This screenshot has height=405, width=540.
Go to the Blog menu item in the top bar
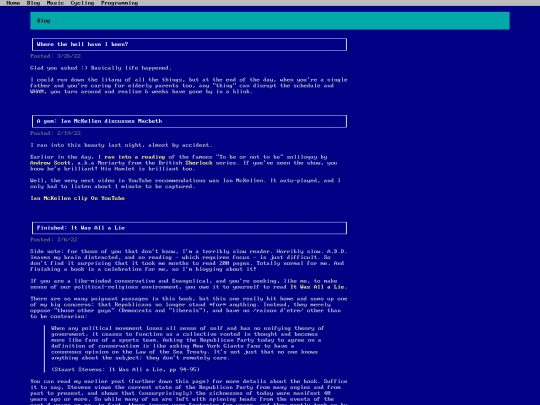[33, 3]
